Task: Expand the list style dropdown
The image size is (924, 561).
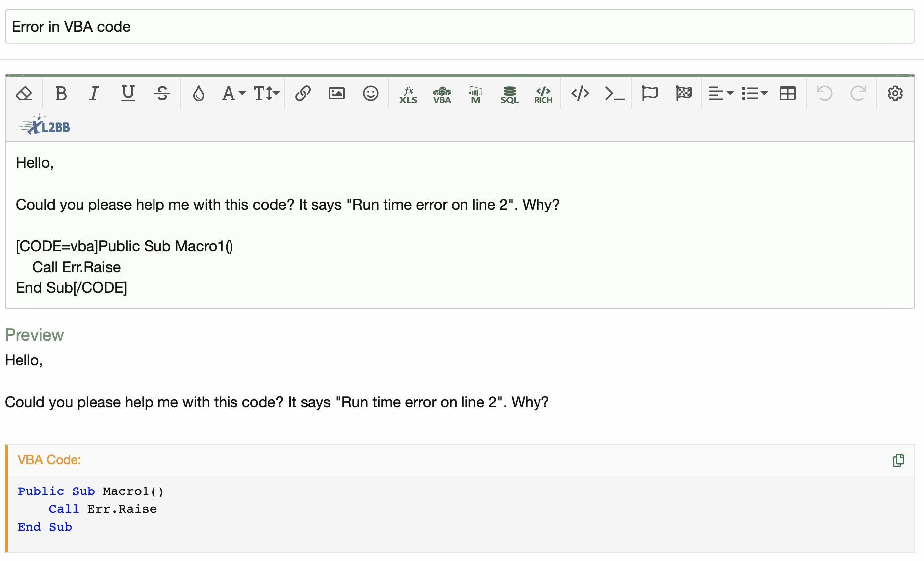Action: (x=754, y=93)
